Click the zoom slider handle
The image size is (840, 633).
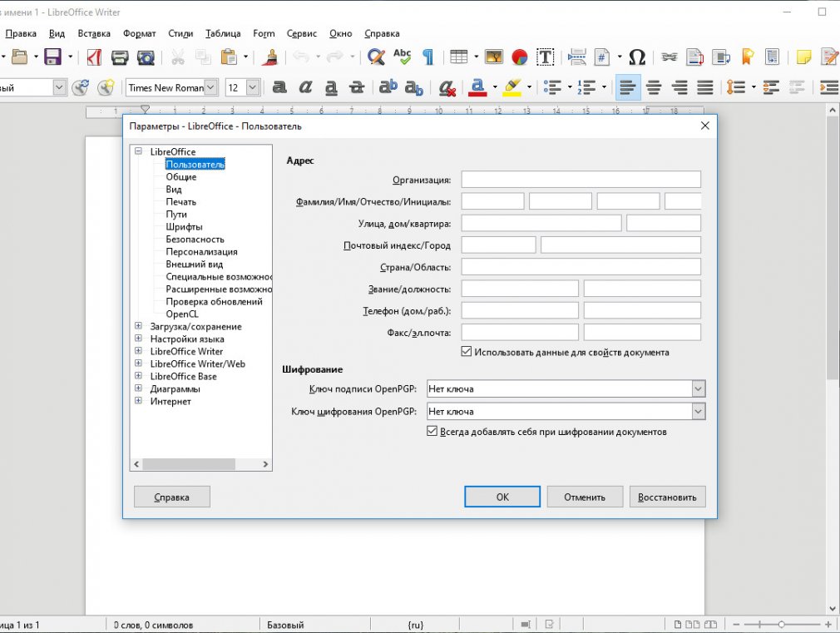(782, 625)
